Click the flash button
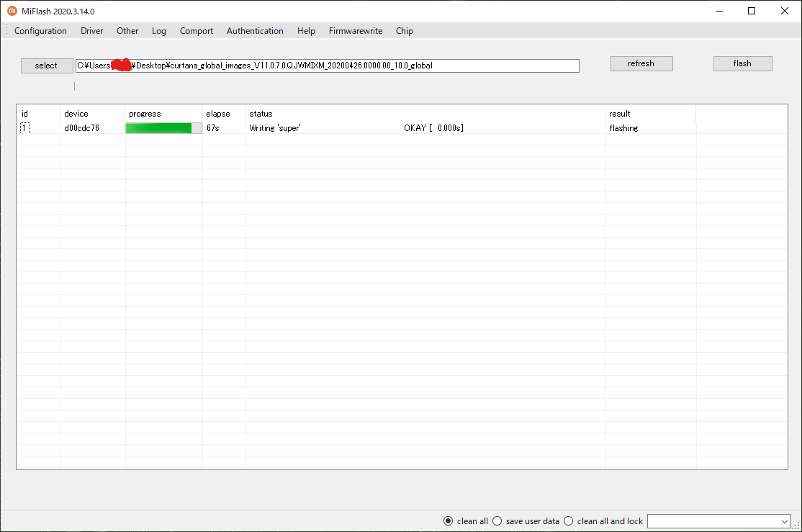The image size is (802, 532). [743, 63]
